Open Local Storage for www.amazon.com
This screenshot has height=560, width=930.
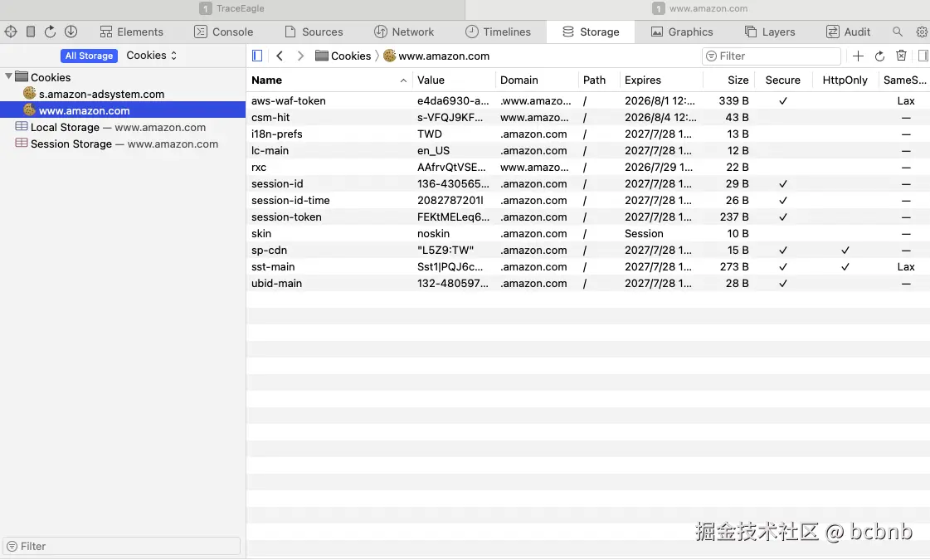click(110, 127)
